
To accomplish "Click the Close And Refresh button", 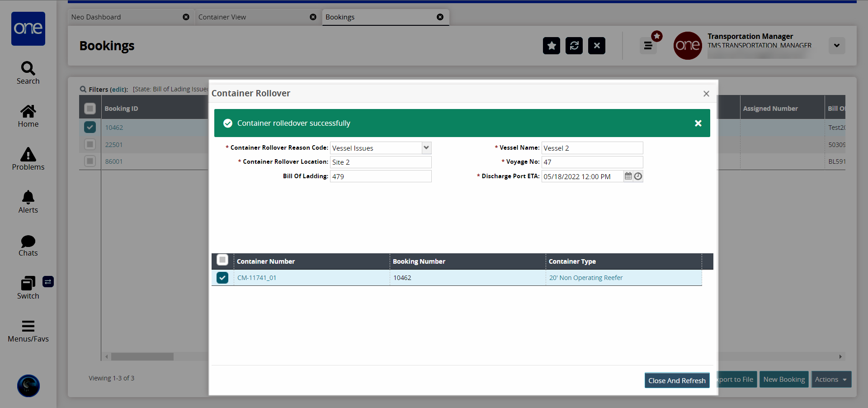I will point(676,380).
